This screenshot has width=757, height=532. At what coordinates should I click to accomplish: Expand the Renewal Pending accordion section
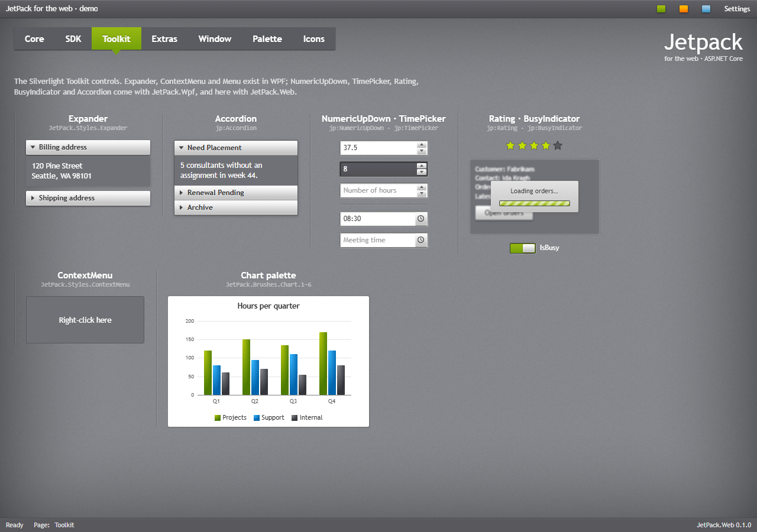point(236,193)
